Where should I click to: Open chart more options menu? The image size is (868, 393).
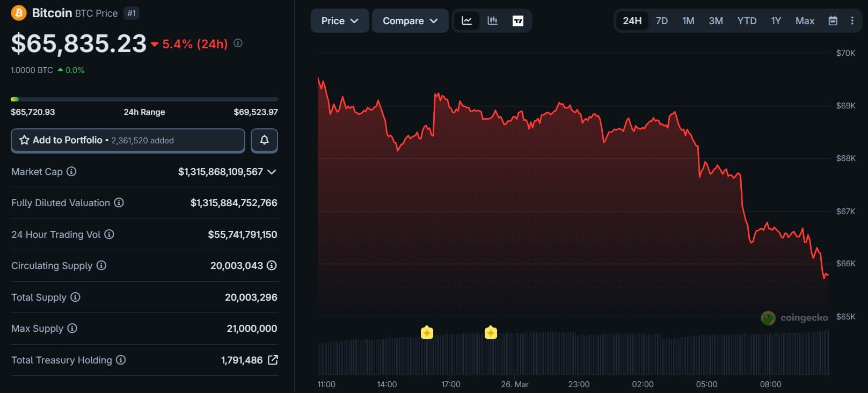(852, 21)
